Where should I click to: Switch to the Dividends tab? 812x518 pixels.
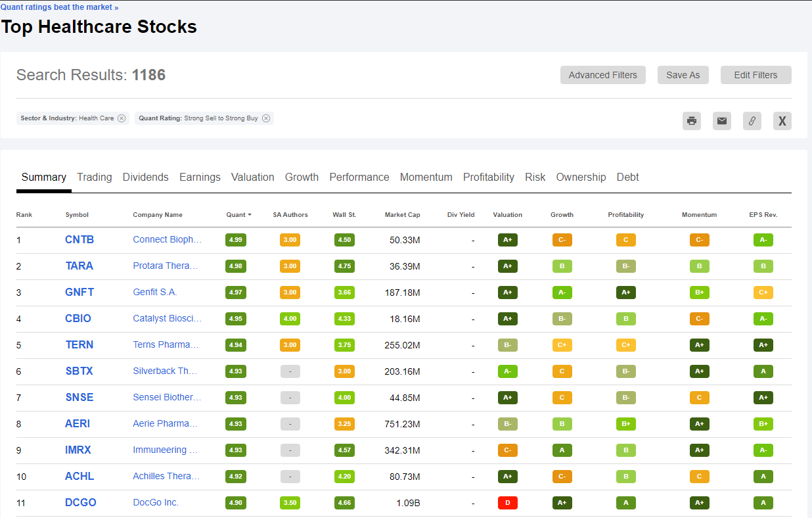(x=146, y=177)
